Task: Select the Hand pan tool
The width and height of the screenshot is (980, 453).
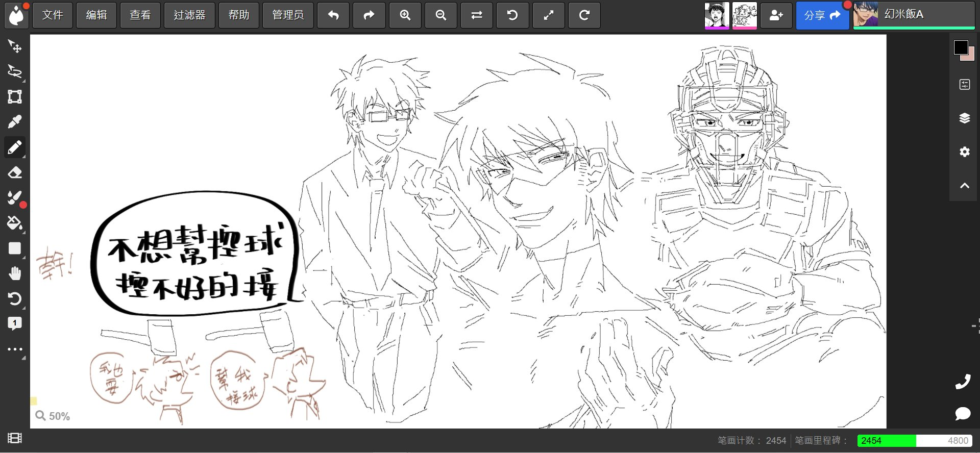Action: [x=15, y=273]
